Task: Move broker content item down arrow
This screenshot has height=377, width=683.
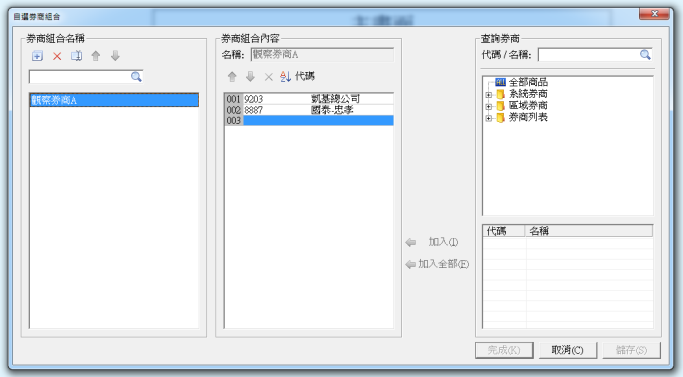Action: tap(250, 77)
